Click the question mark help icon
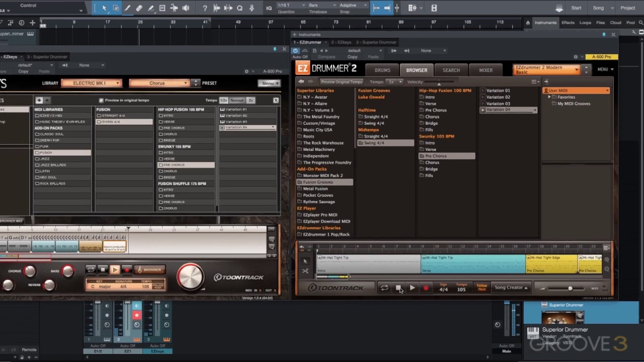 pyautogui.click(x=204, y=8)
